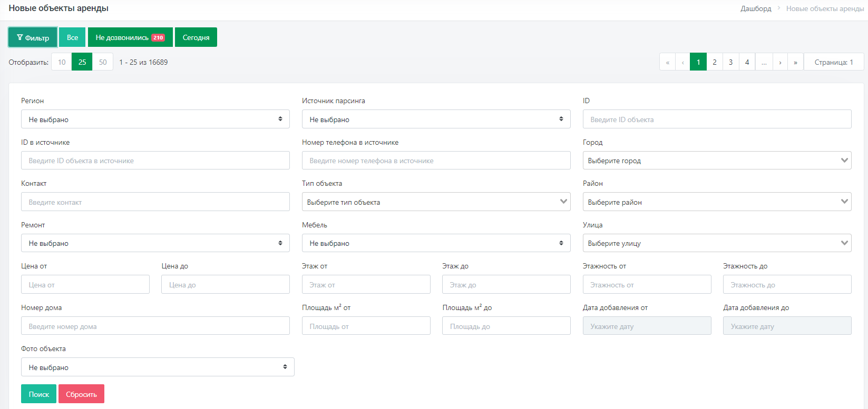Pick a date in Дата добавления до
The height and width of the screenshot is (409, 868).
pyautogui.click(x=787, y=326)
